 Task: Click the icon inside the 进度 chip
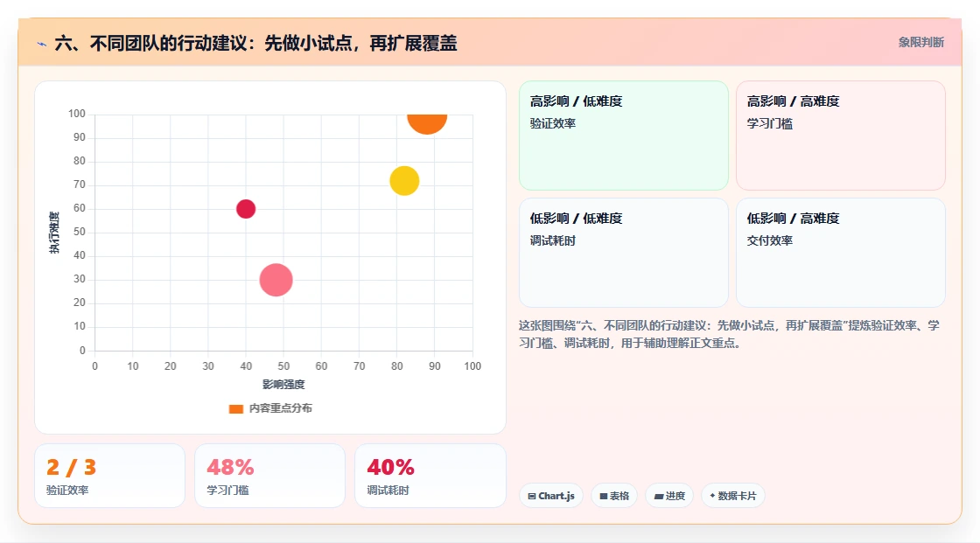pos(659,496)
